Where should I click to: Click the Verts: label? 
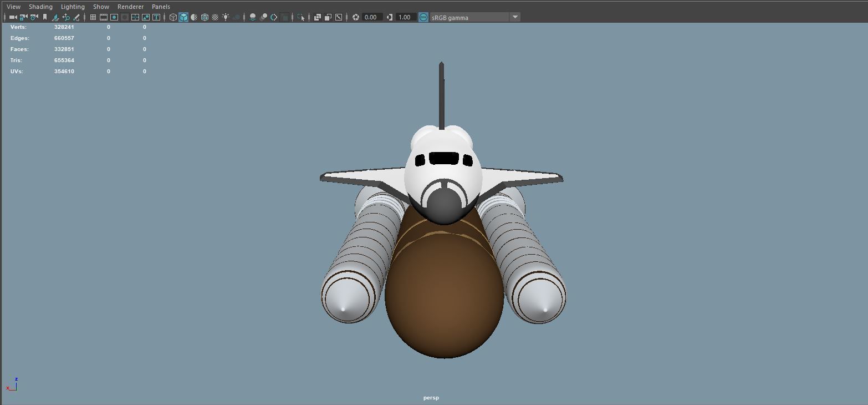click(18, 27)
